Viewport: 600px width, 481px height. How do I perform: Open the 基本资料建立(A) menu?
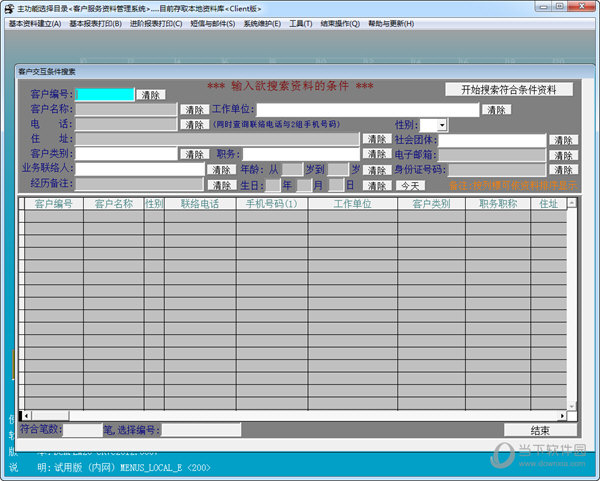point(35,24)
